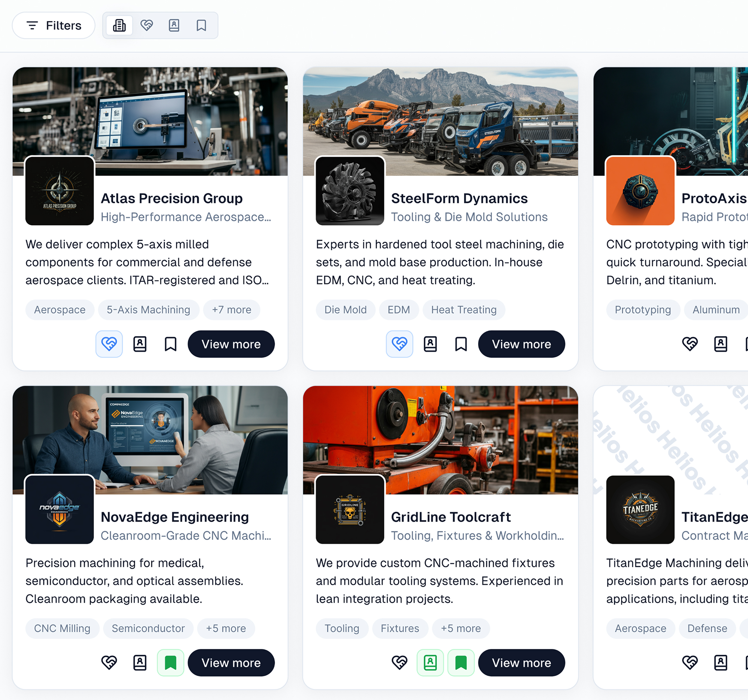Switch to the handshake partners tab
The width and height of the screenshot is (748, 700).
point(147,26)
